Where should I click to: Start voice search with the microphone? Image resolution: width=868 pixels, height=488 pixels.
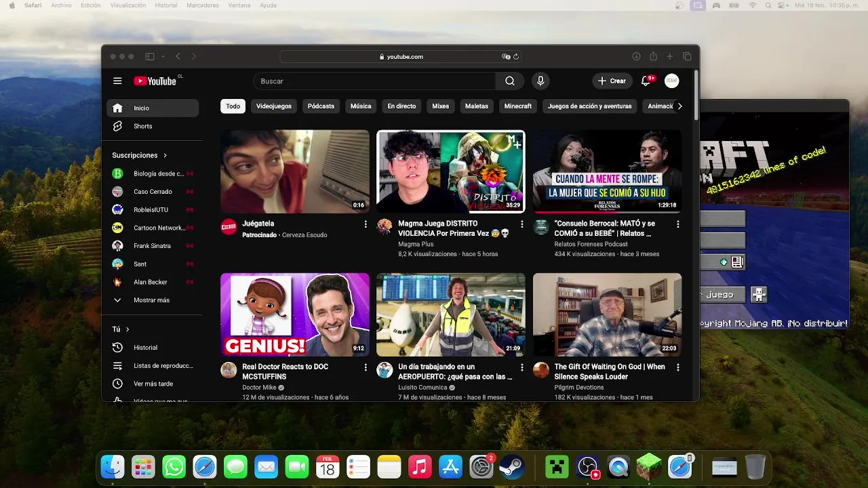pos(540,81)
